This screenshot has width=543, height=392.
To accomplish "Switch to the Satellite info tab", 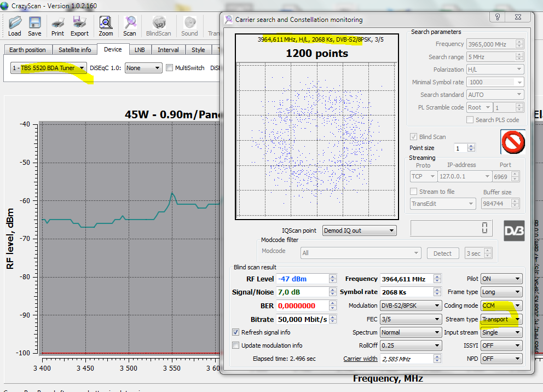I will pos(74,50).
